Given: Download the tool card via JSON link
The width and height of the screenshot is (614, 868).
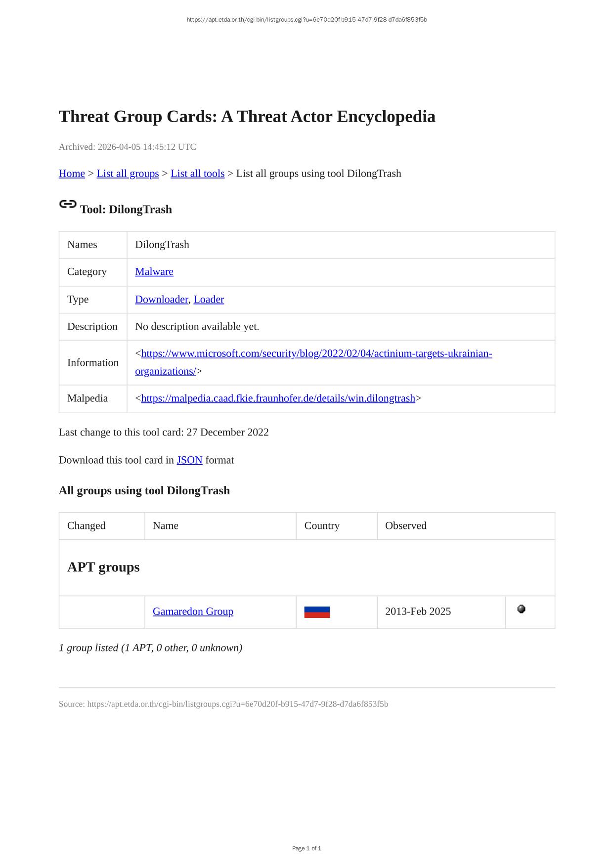Looking at the screenshot, I should point(189,460).
